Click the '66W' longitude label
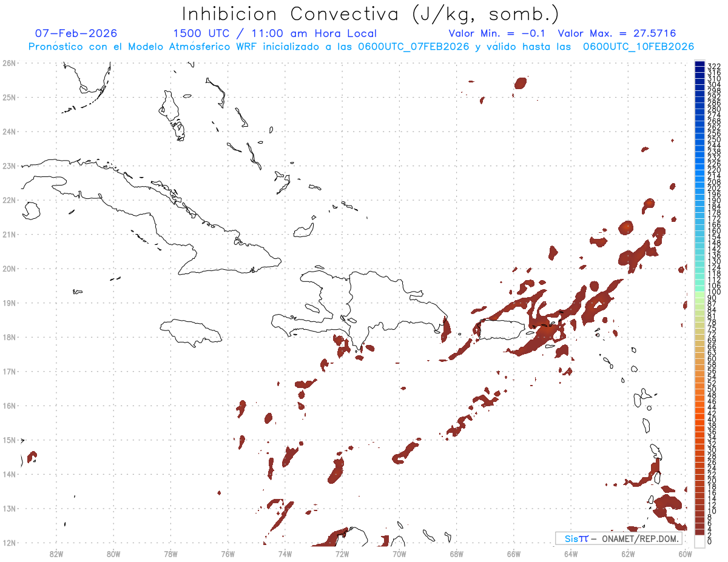Viewport: 728px width, 562px height. point(513,554)
